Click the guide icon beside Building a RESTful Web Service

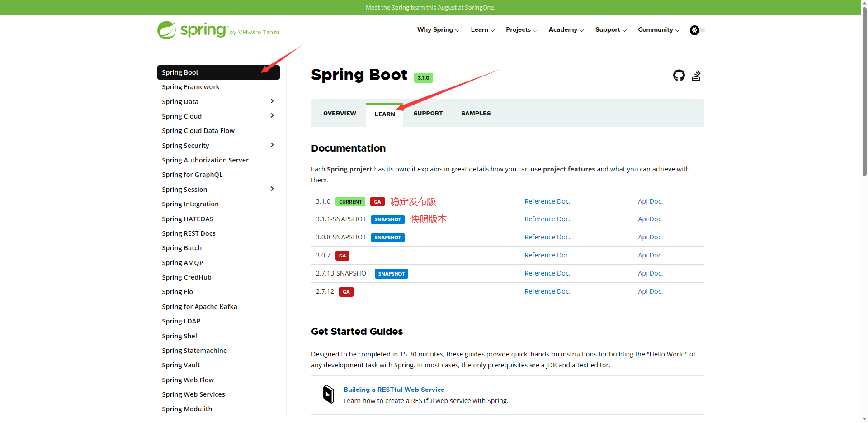click(328, 394)
